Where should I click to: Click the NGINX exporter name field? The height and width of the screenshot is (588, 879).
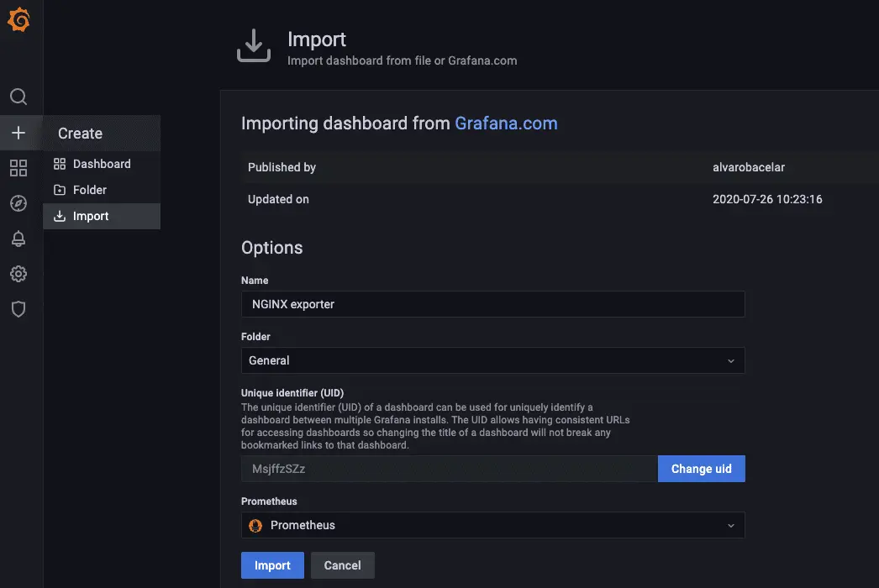click(492, 303)
